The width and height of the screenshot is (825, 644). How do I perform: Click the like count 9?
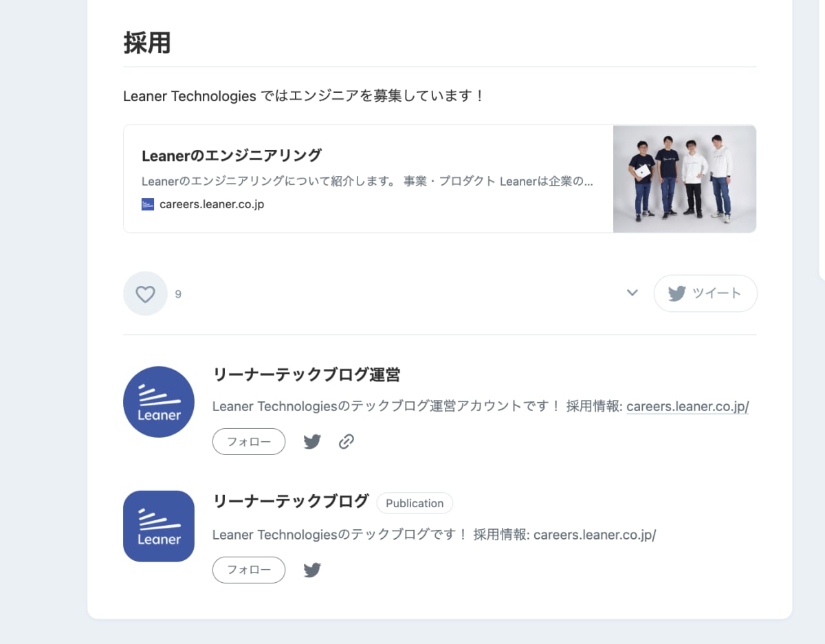(x=178, y=294)
